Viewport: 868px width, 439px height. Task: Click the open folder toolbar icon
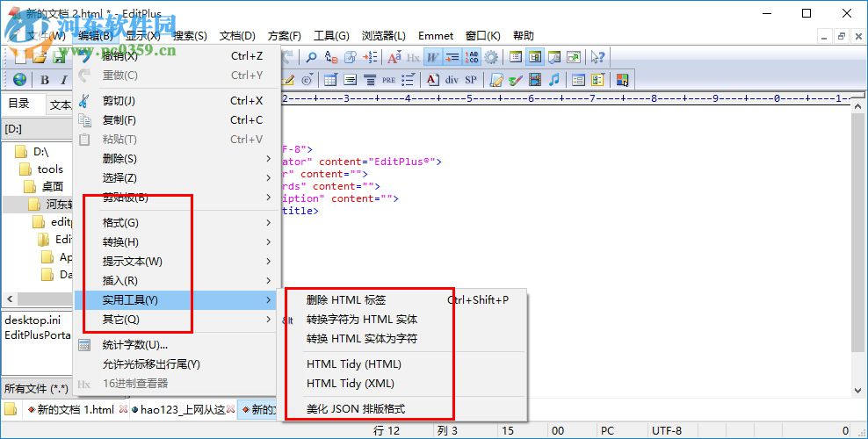[40, 57]
